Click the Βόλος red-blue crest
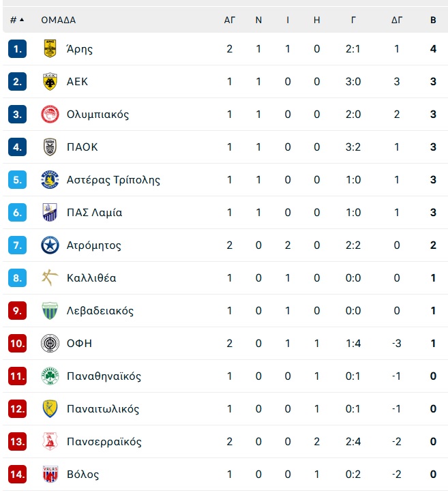Image resolution: width=448 pixels, height=495 pixels. (50, 474)
